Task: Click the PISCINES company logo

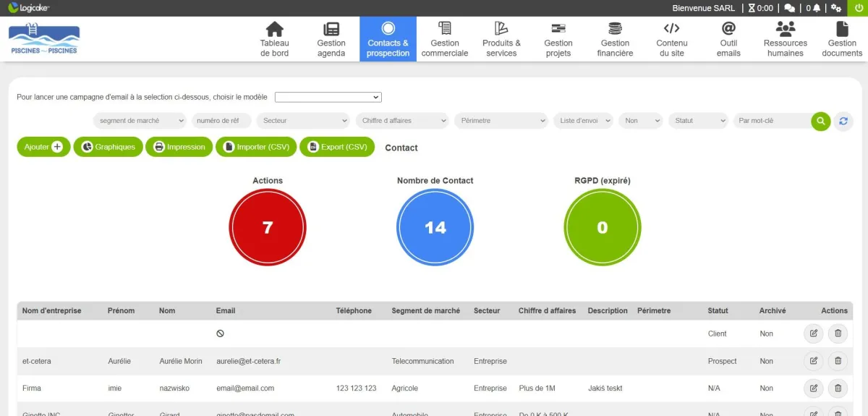Action: [x=44, y=39]
